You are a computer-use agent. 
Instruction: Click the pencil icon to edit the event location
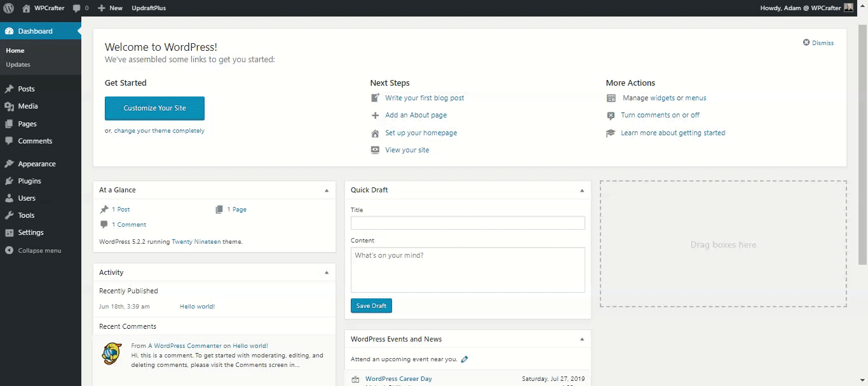(x=465, y=359)
